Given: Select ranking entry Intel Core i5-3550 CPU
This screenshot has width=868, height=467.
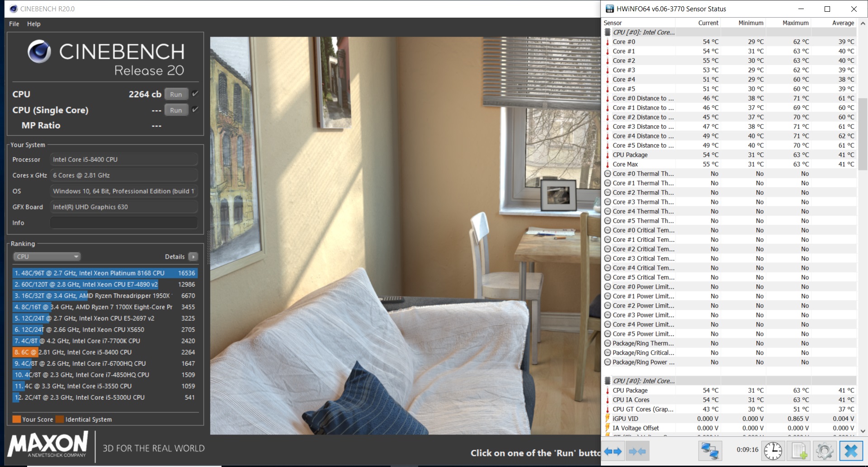Looking at the screenshot, I should click(x=105, y=386).
